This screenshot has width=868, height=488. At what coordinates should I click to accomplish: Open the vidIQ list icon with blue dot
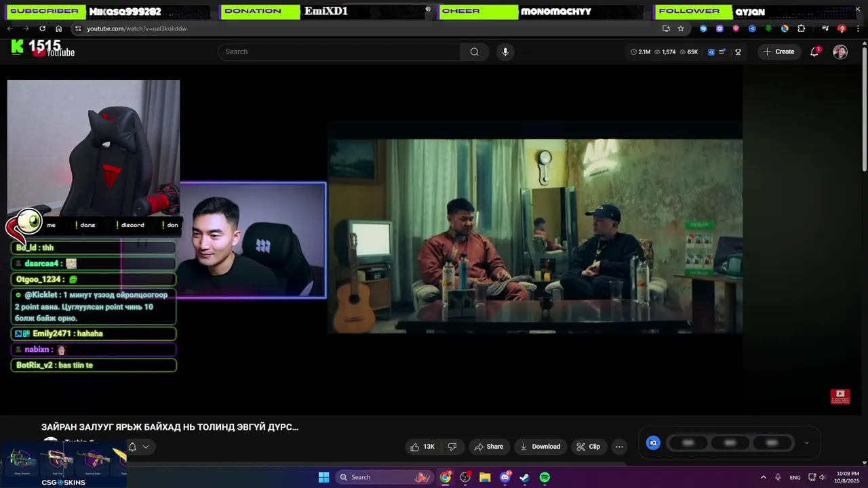pos(723,52)
